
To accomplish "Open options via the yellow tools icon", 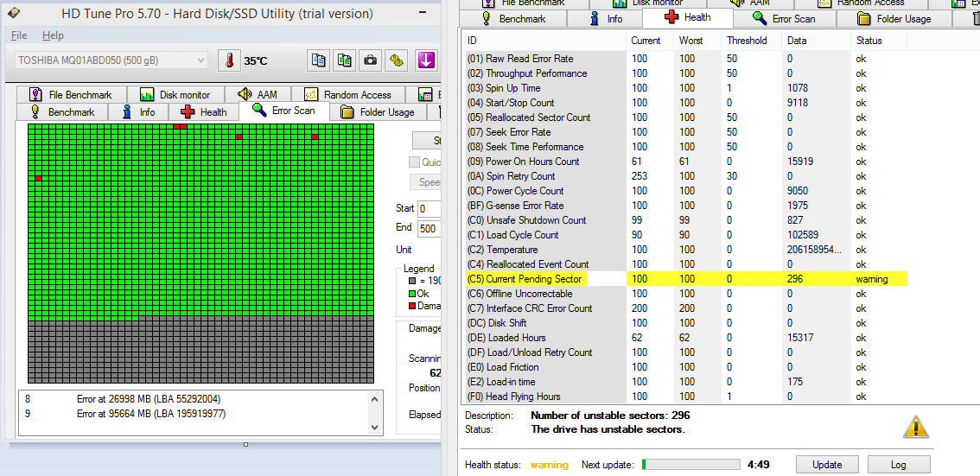I will click(x=396, y=60).
